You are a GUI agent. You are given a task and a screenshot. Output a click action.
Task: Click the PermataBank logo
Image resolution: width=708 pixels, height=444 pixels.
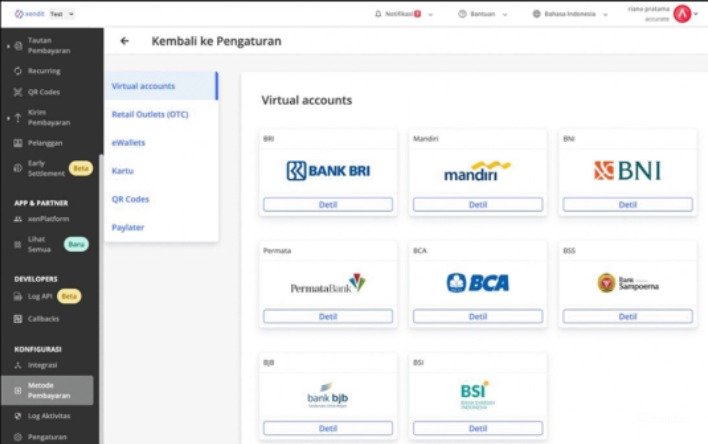point(328,283)
